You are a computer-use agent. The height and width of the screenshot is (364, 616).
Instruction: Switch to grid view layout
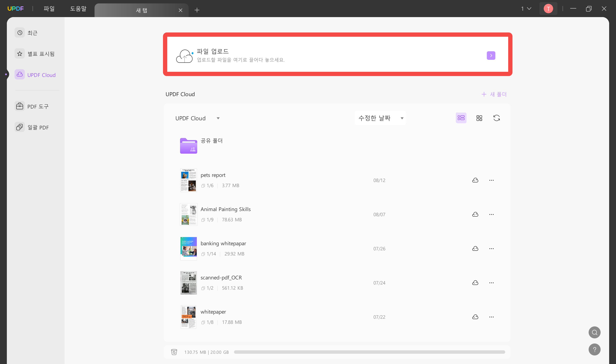(x=479, y=118)
